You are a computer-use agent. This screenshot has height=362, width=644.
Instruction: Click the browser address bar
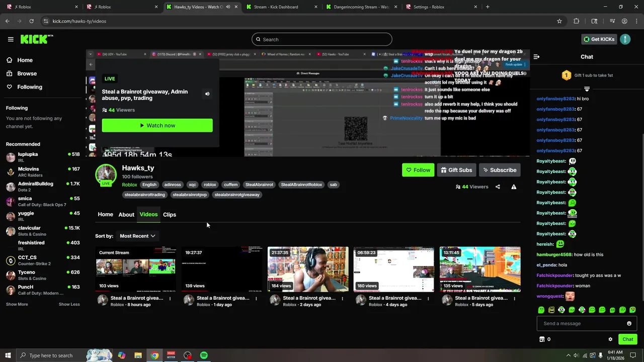pyautogui.click(x=297, y=21)
